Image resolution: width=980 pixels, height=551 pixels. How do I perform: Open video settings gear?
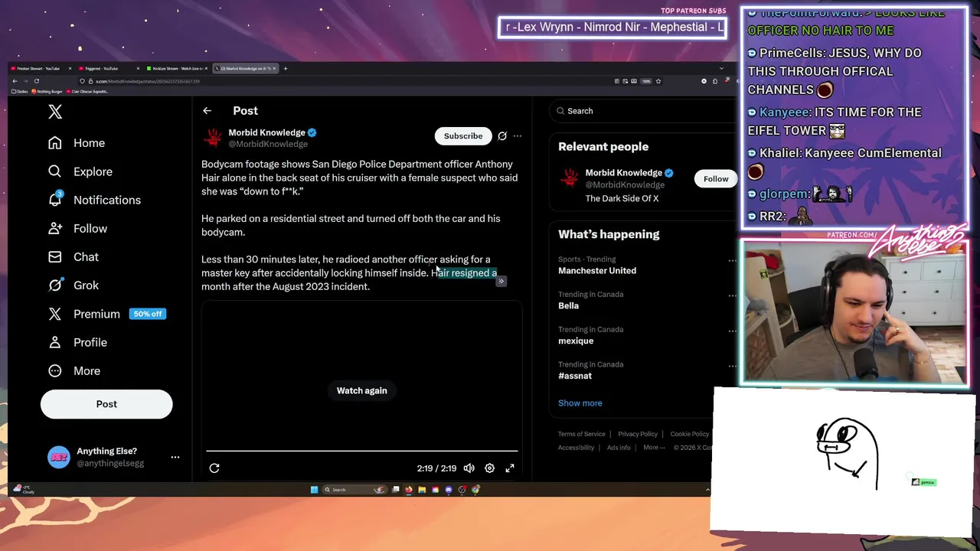(x=490, y=468)
